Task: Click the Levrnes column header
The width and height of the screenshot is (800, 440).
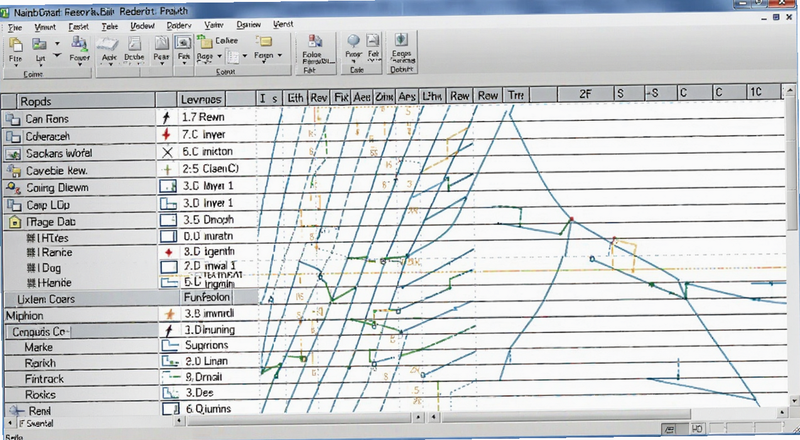Action: click(201, 100)
